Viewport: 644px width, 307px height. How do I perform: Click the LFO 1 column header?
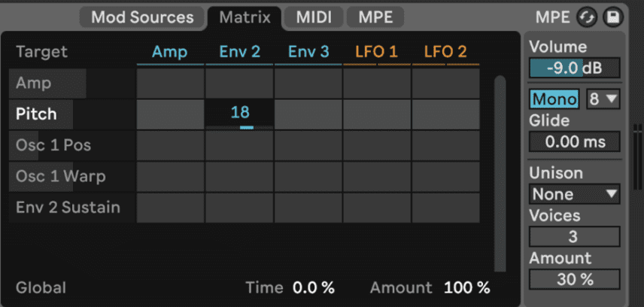click(x=377, y=52)
